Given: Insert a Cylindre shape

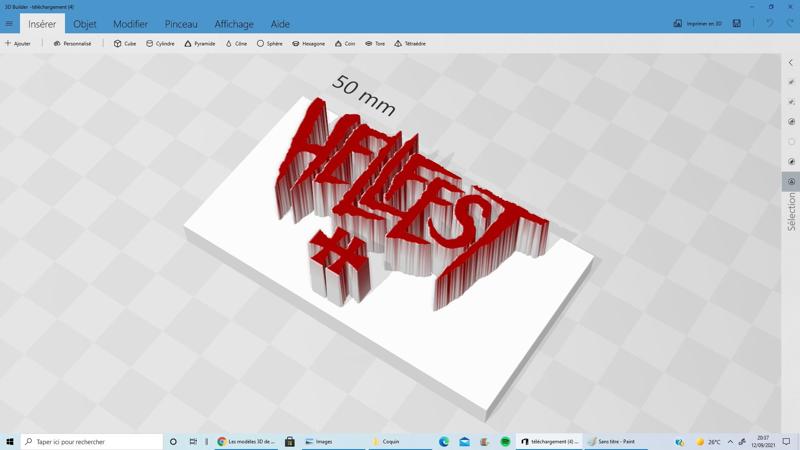Looking at the screenshot, I should 160,44.
